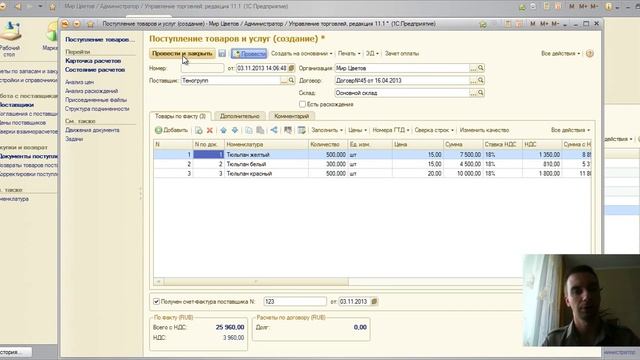Click the split row icon in table toolbar
640x360 pixels.
(x=274, y=130)
